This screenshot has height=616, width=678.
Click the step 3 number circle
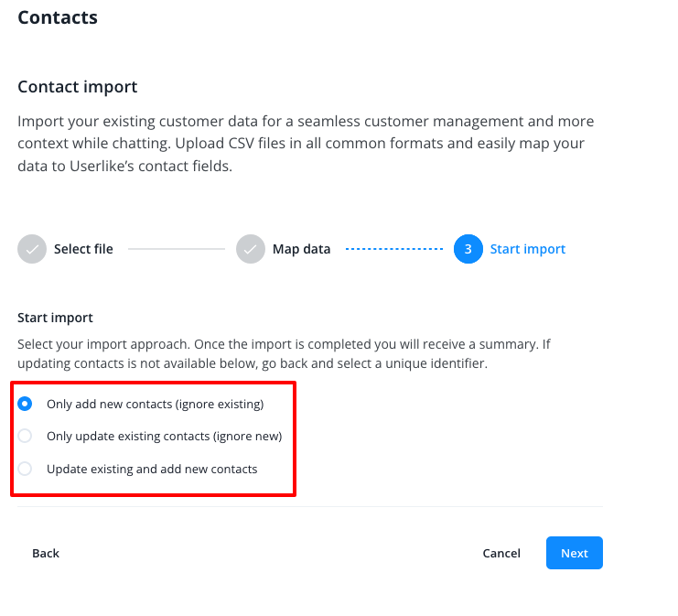(x=468, y=249)
